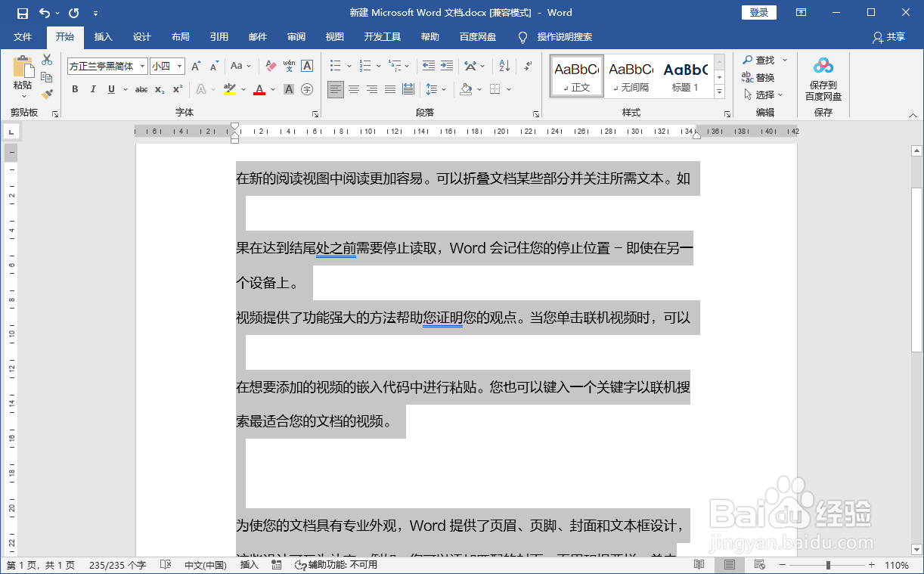Expand the borders dropdown arrow
This screenshot has height=574, width=924.
click(509, 89)
